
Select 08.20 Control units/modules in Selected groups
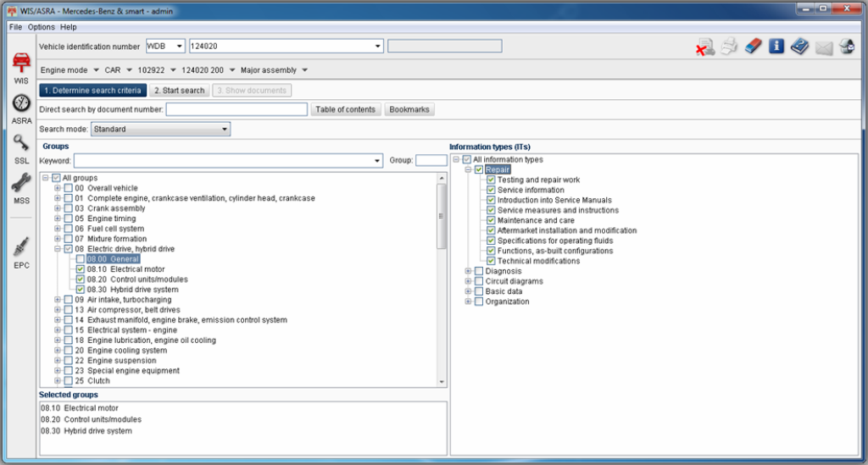tap(91, 419)
